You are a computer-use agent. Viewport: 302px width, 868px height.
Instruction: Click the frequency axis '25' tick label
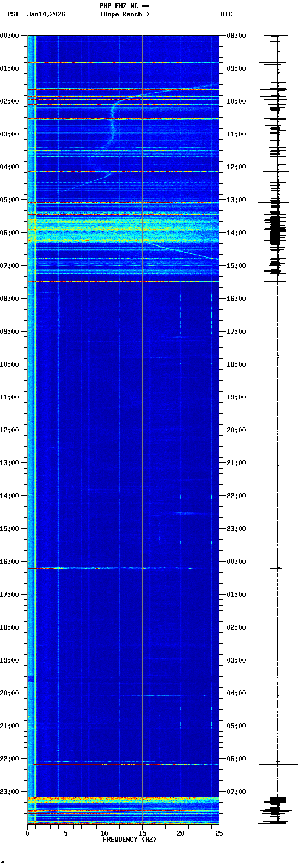click(x=218, y=833)
